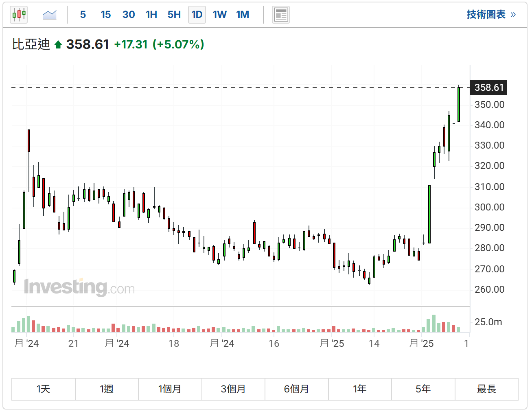Open the 技術圖表 technical chart link
The width and height of the screenshot is (532, 414).
pyautogui.click(x=491, y=15)
